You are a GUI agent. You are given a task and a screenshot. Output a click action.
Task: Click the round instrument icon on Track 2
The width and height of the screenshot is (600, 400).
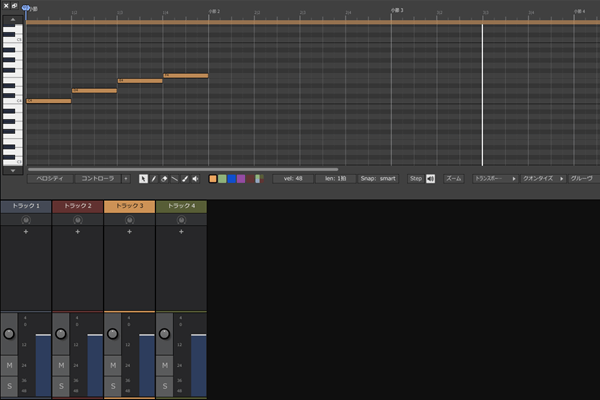point(78,219)
